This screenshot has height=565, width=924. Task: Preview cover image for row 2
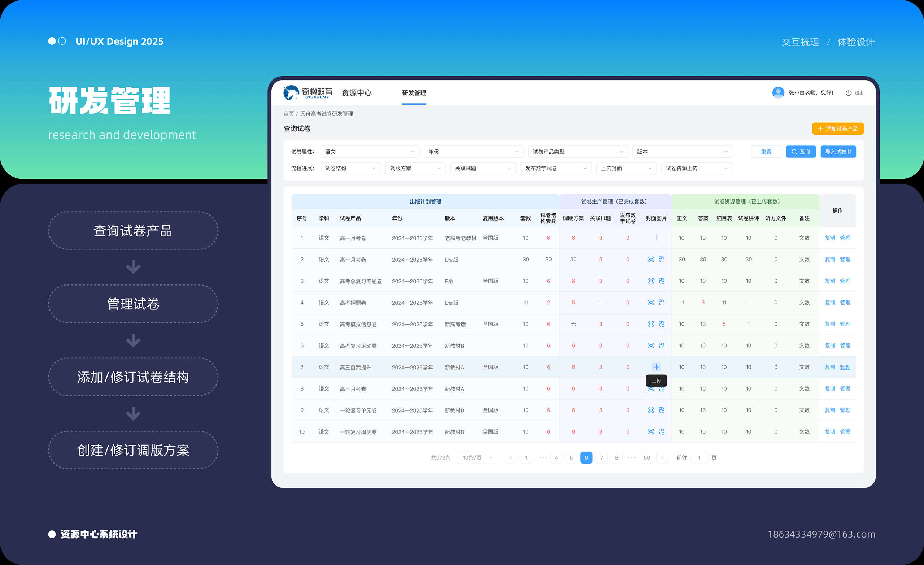click(x=651, y=259)
